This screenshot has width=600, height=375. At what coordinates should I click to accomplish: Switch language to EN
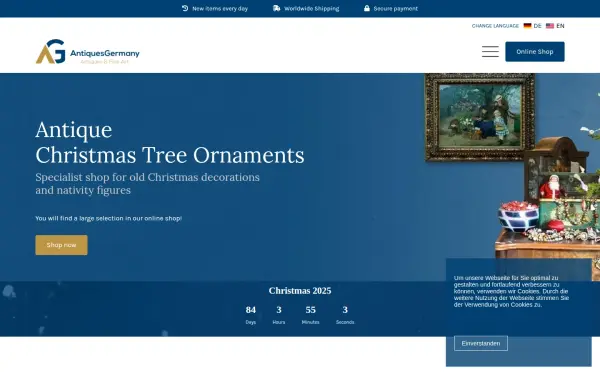560,26
